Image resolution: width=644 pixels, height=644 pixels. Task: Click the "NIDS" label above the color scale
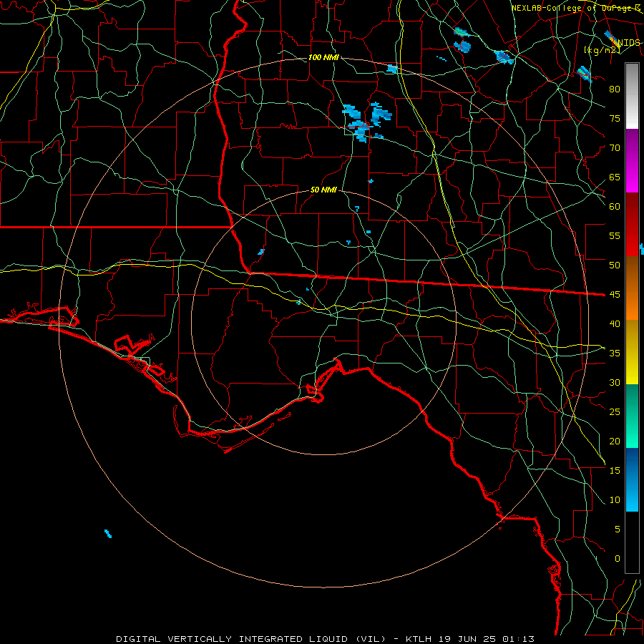(x=629, y=43)
